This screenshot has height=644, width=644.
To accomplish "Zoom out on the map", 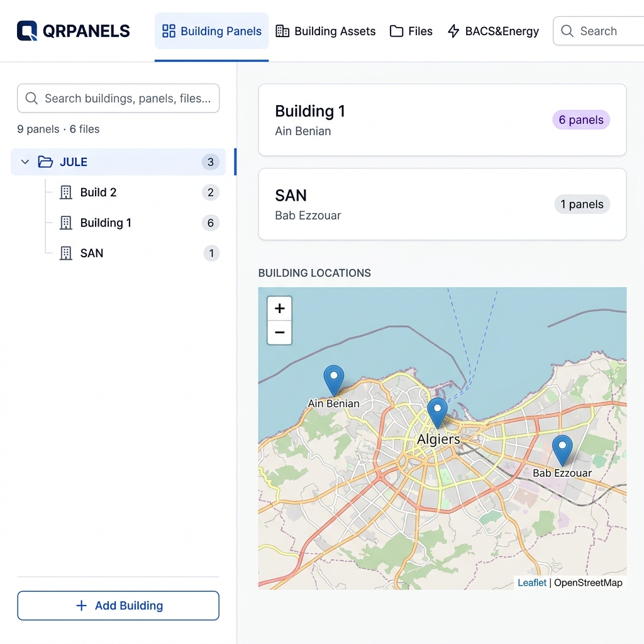I will coord(280,332).
